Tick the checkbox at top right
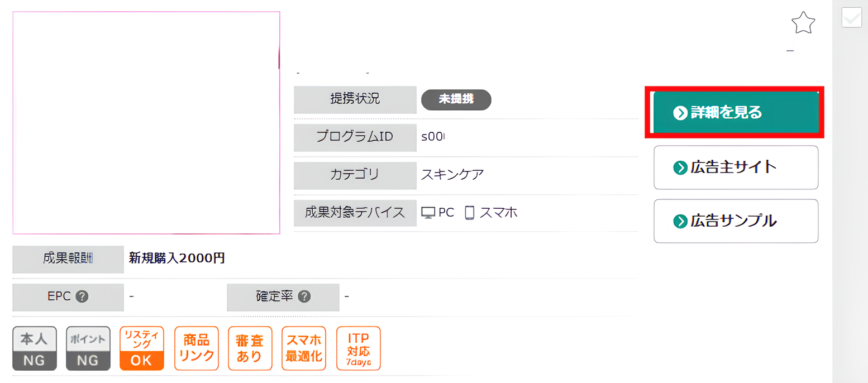Screen dimensions: 868x383 tap(851, 18)
